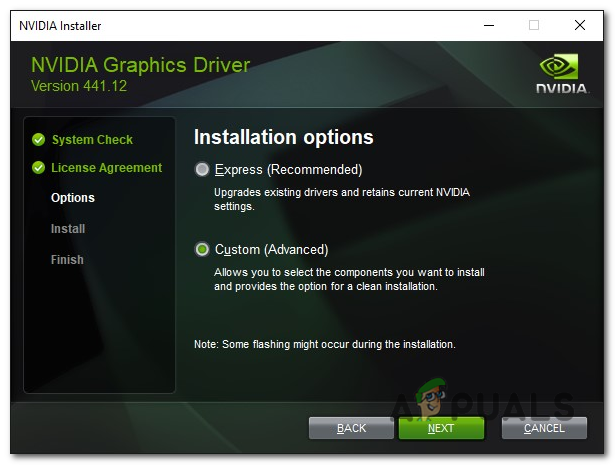This screenshot has width=615, height=465.
Task: Click the green NEXT button
Action: tap(441, 428)
